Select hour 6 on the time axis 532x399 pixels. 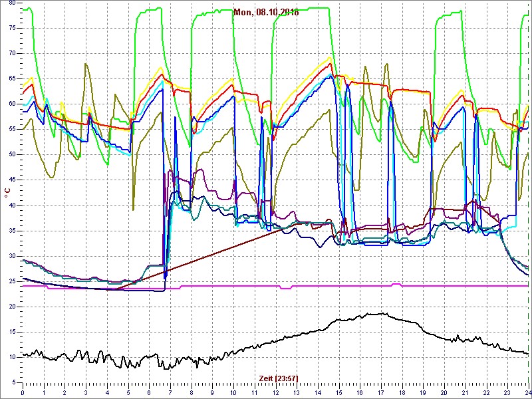click(149, 392)
